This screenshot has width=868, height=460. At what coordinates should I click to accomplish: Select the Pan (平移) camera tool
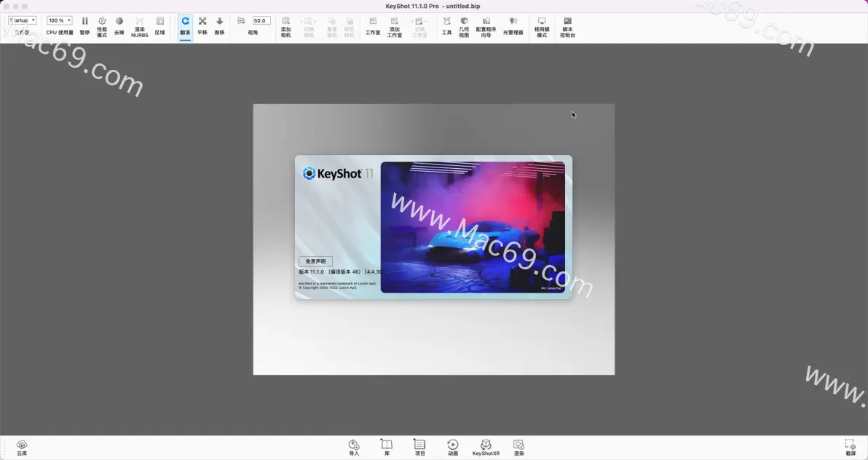[202, 26]
